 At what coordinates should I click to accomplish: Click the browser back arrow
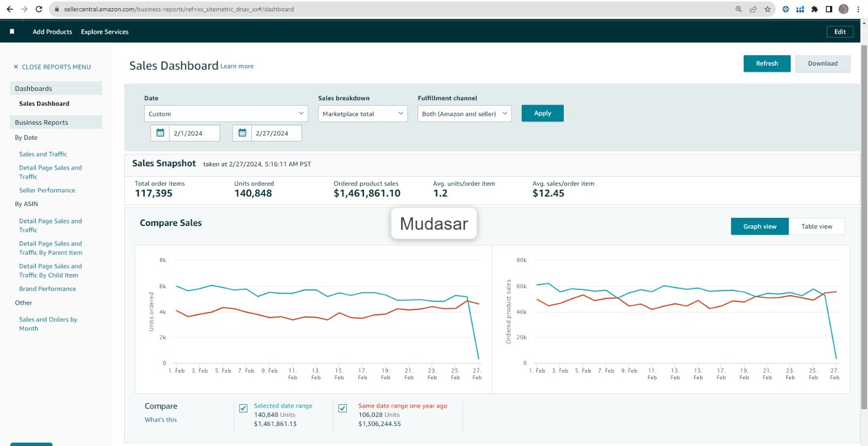(10, 9)
